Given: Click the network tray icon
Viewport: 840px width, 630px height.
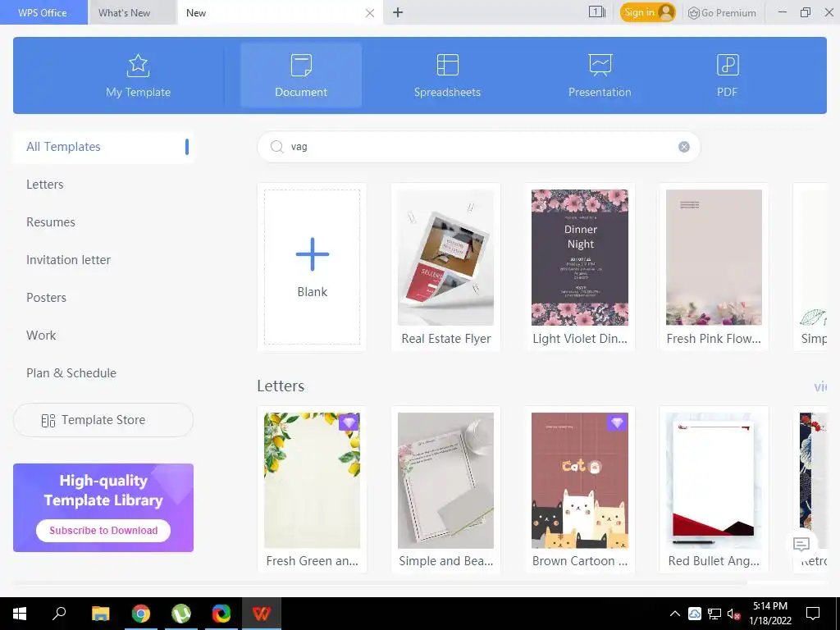Looking at the screenshot, I should (x=714, y=614).
